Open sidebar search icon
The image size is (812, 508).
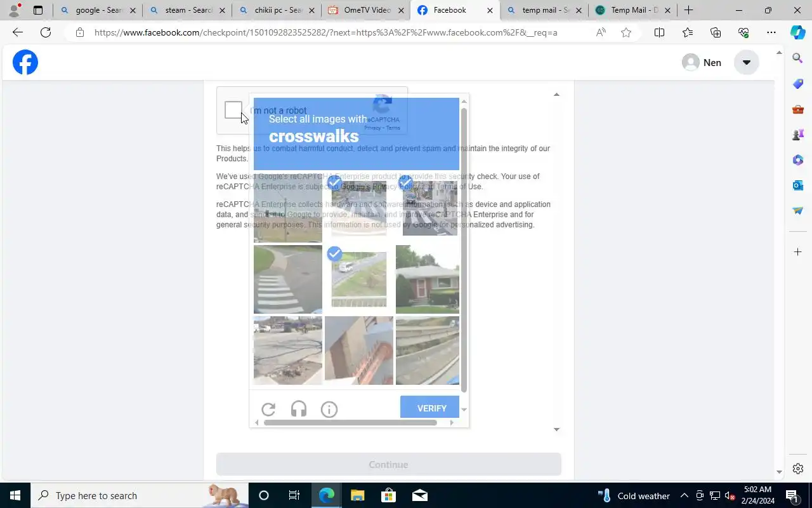click(x=798, y=58)
